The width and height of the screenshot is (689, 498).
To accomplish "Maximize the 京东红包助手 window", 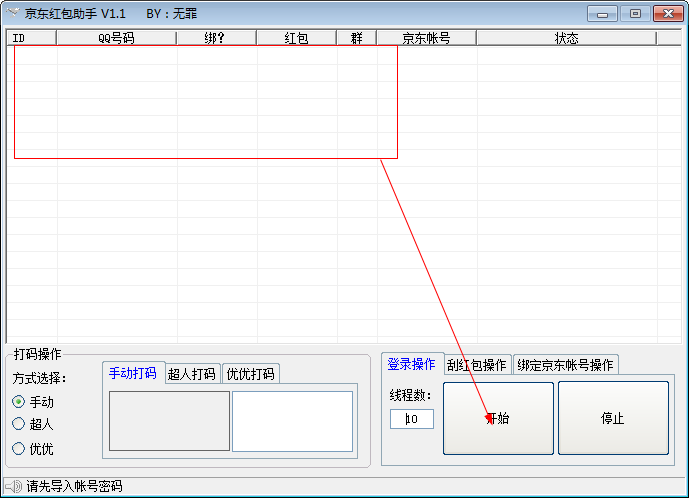I will point(635,14).
